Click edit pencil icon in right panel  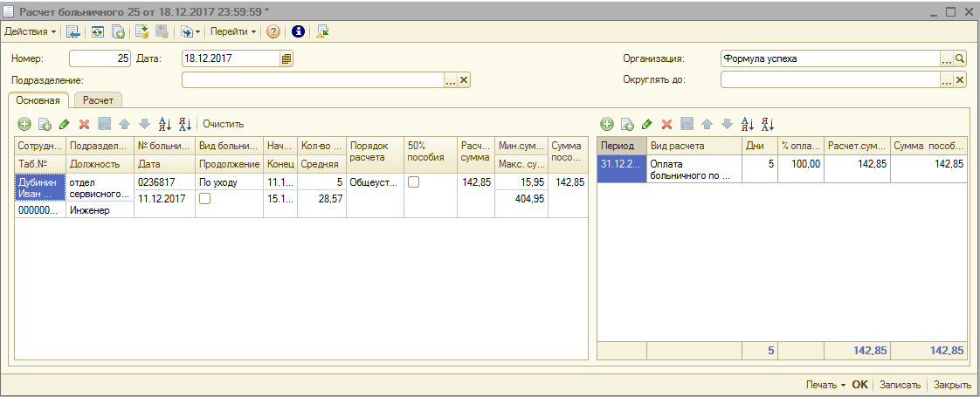click(x=646, y=125)
